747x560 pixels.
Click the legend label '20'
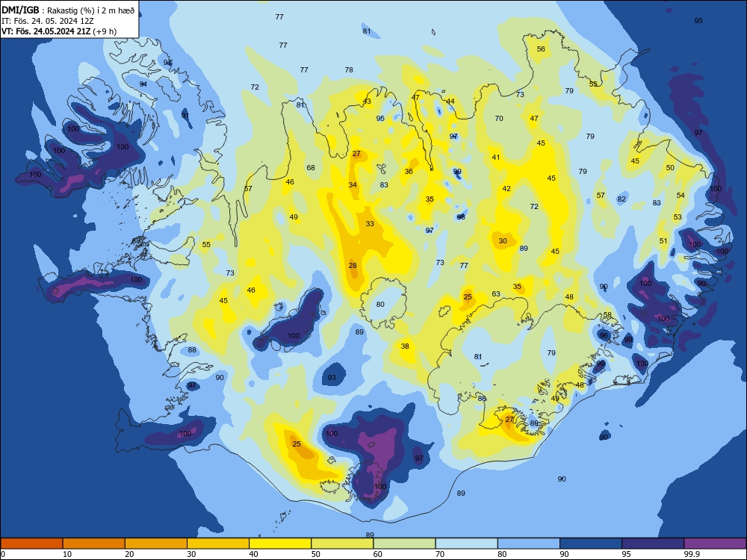[x=129, y=554]
